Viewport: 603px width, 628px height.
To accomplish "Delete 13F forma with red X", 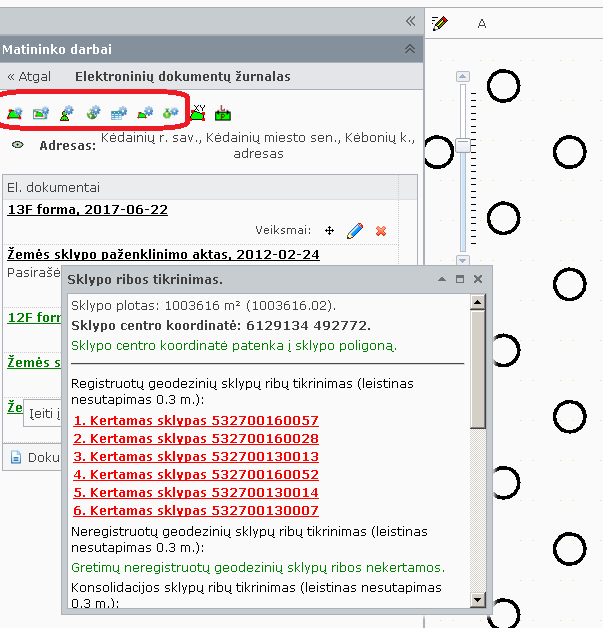I will pyautogui.click(x=381, y=231).
